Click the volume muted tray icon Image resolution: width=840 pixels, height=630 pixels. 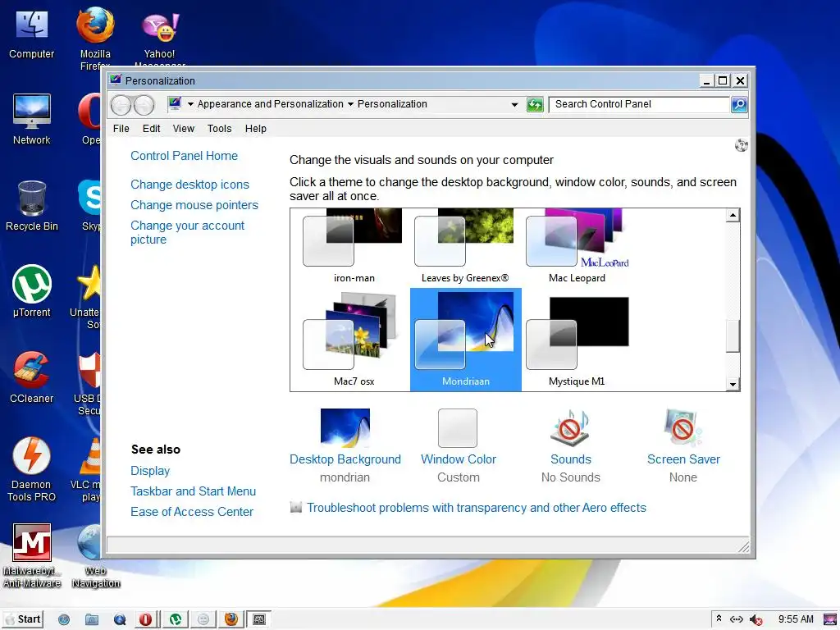[x=756, y=620]
